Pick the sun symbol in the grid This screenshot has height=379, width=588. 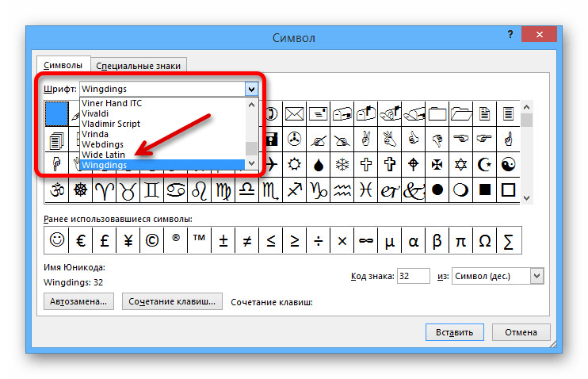tap(294, 164)
